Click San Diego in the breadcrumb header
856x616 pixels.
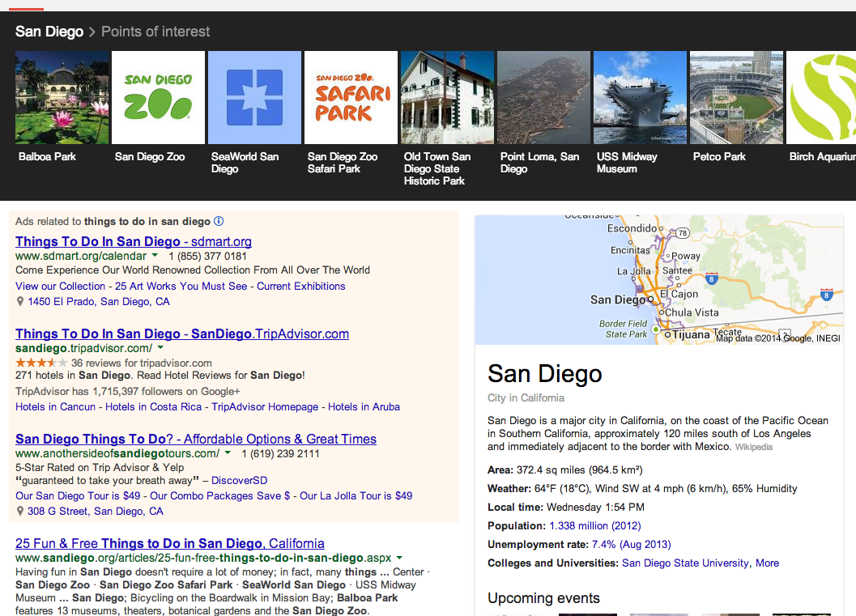pos(49,32)
